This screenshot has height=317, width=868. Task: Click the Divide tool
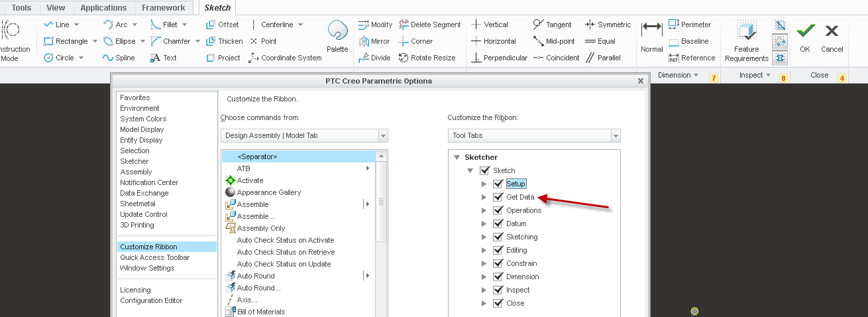pyautogui.click(x=374, y=58)
